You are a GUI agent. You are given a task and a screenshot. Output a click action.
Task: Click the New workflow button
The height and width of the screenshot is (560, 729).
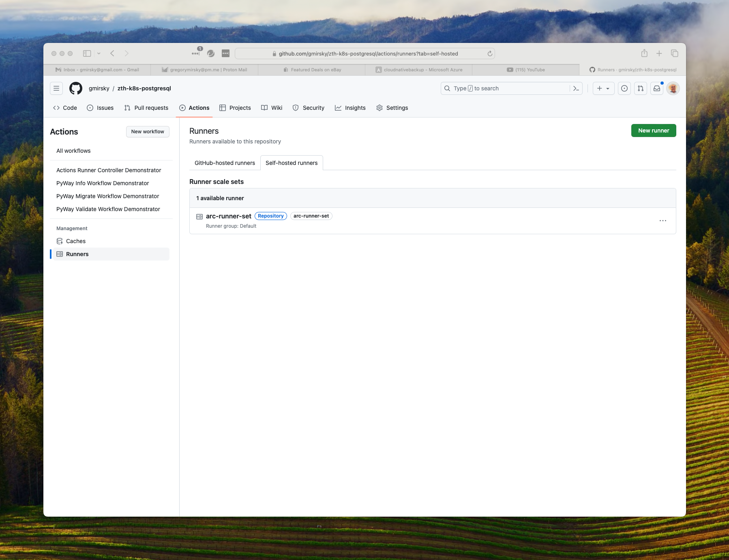click(148, 132)
